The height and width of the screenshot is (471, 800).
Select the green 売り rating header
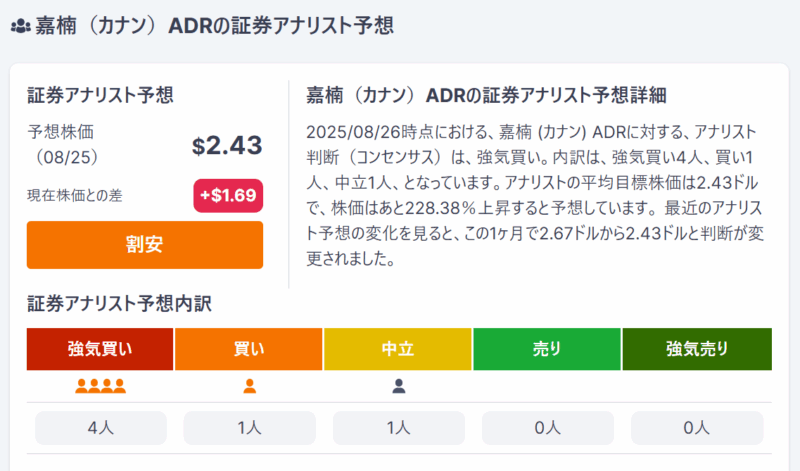coord(547,349)
